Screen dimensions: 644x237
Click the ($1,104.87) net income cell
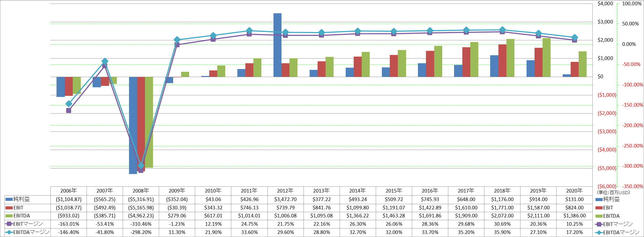[x=69, y=199]
